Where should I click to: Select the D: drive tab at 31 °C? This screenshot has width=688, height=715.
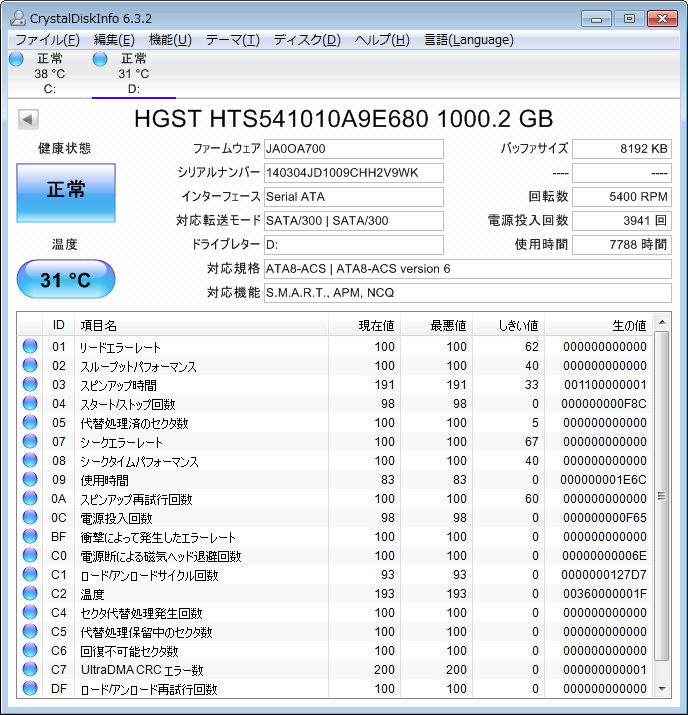(134, 74)
